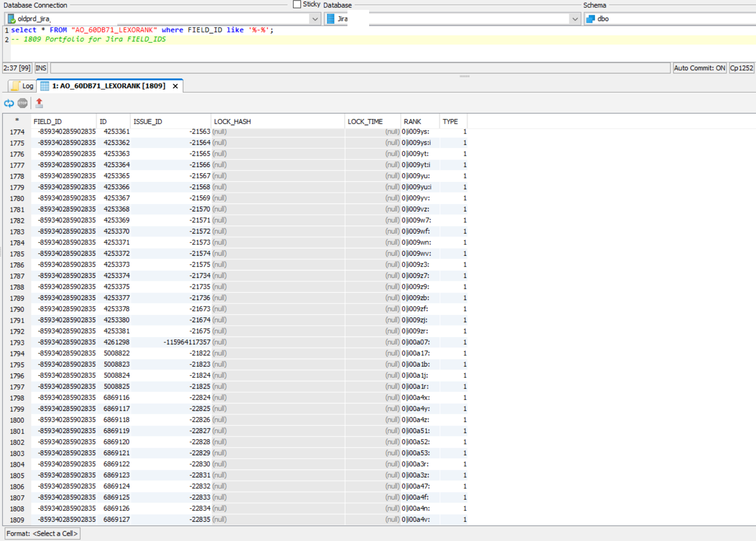This screenshot has height=541, width=756.
Task: Enable the Sticky checkbox
Action: [297, 4]
